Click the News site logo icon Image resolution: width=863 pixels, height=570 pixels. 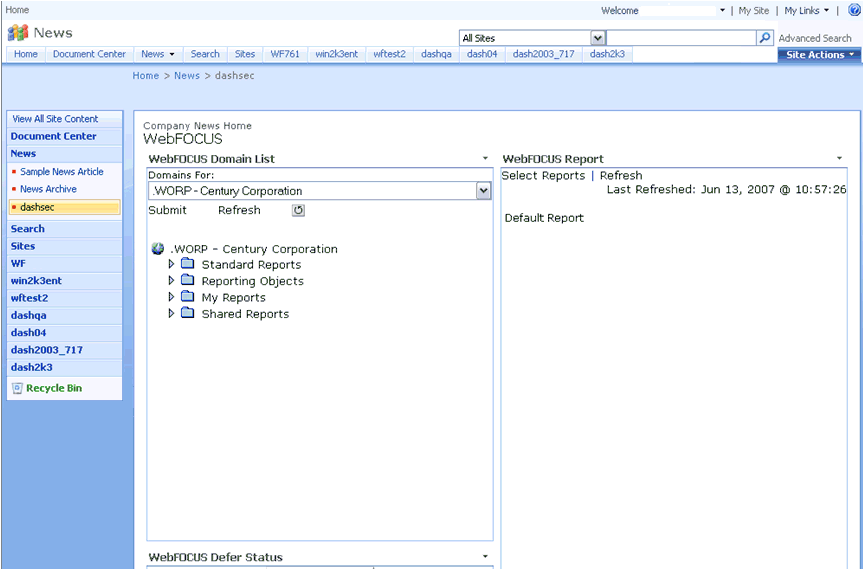click(18, 33)
